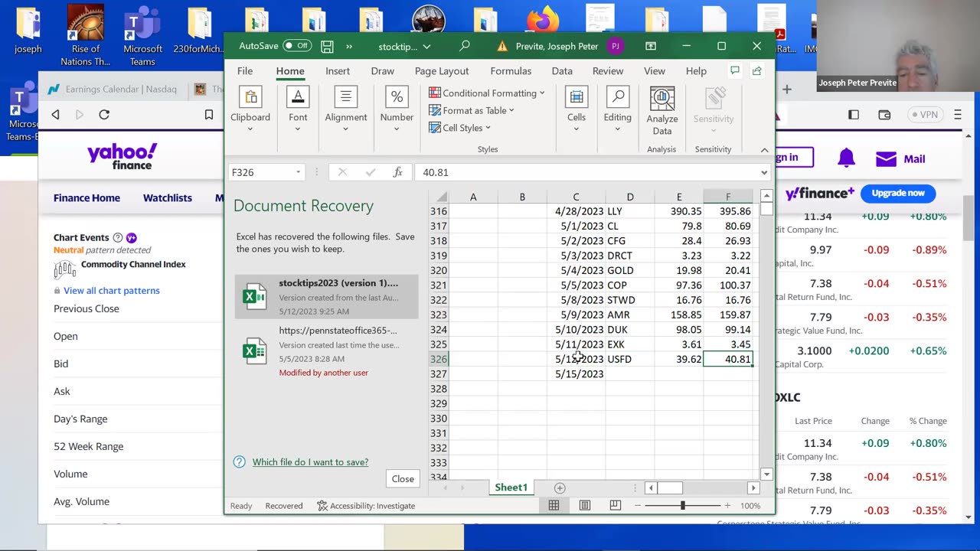980x551 pixels.
Task: Click Yahoo notifications bell icon
Action: click(x=846, y=158)
